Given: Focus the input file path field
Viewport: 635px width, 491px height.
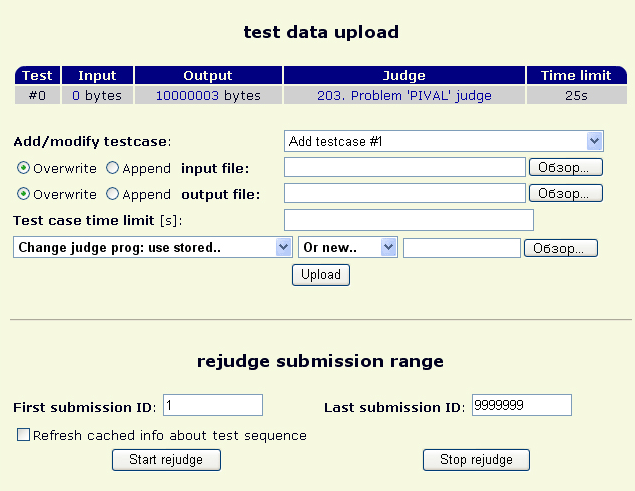Looking at the screenshot, I should [405, 167].
